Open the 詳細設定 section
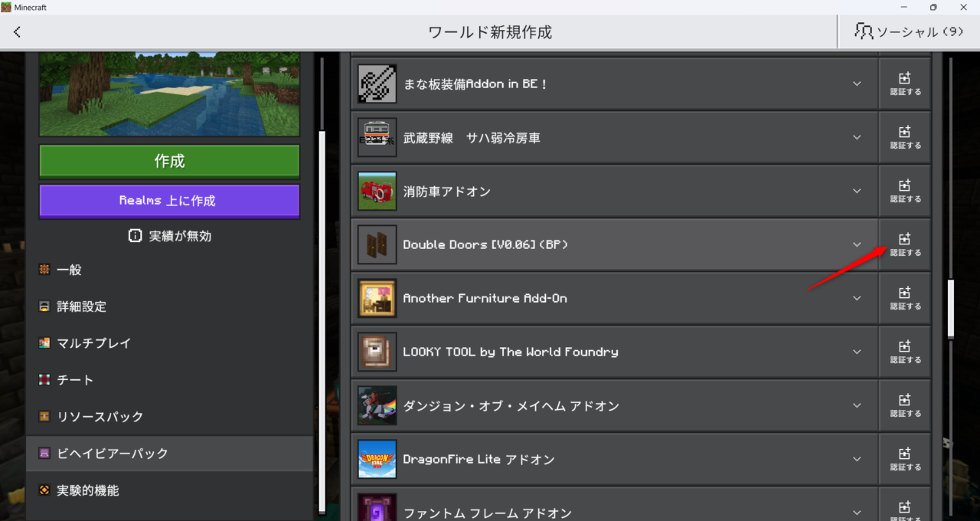980x521 pixels. click(x=169, y=306)
